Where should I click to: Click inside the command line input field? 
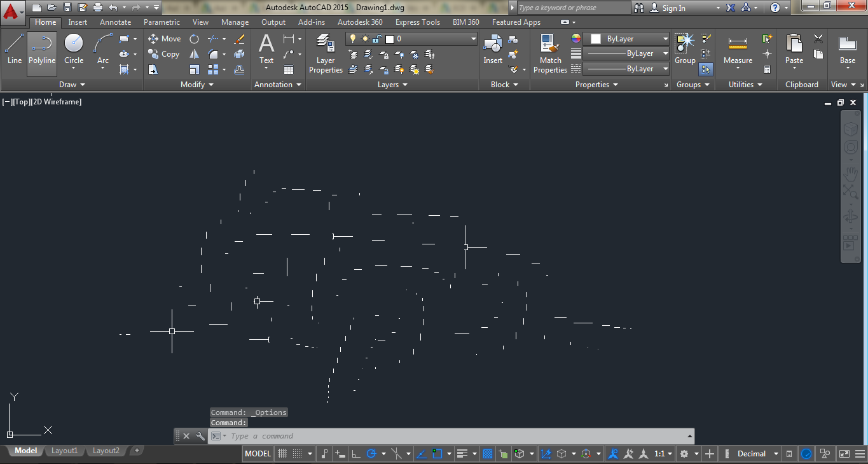pyautogui.click(x=382, y=436)
